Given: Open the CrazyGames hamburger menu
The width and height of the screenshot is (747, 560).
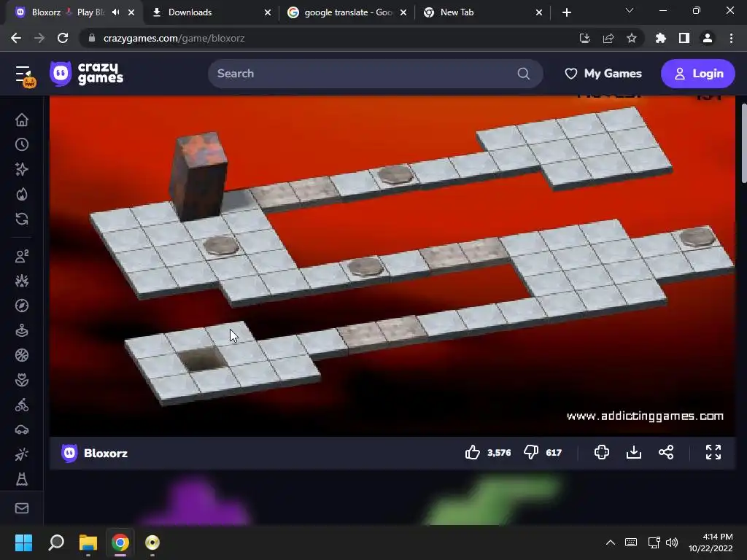Looking at the screenshot, I should [23, 74].
